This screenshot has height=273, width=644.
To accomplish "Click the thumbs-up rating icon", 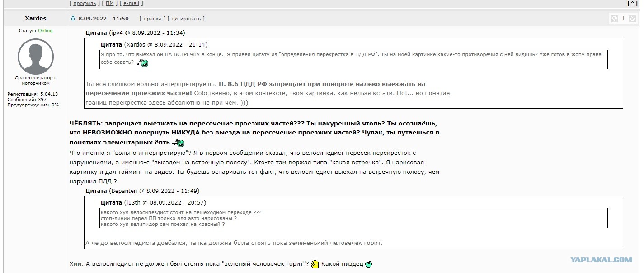I will point(633,19).
